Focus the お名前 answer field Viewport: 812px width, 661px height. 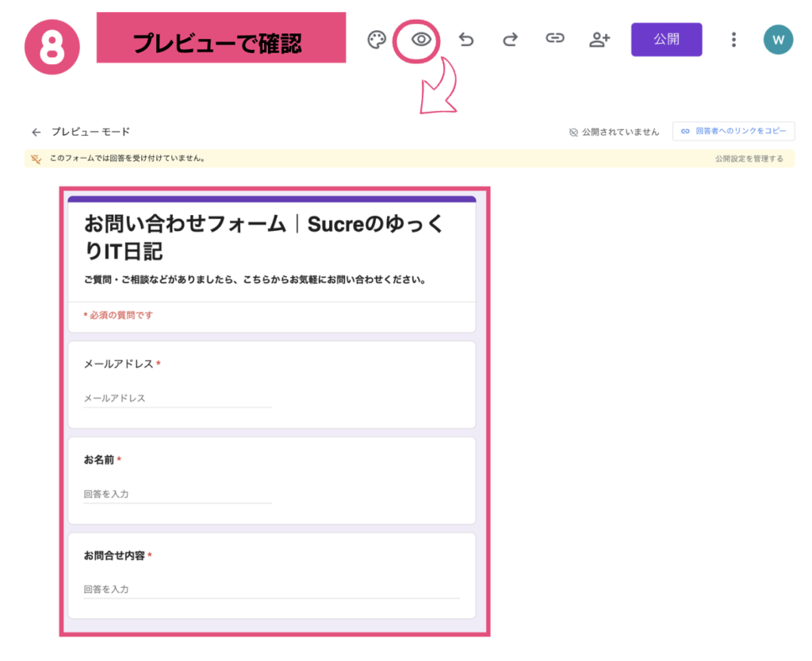[178, 494]
